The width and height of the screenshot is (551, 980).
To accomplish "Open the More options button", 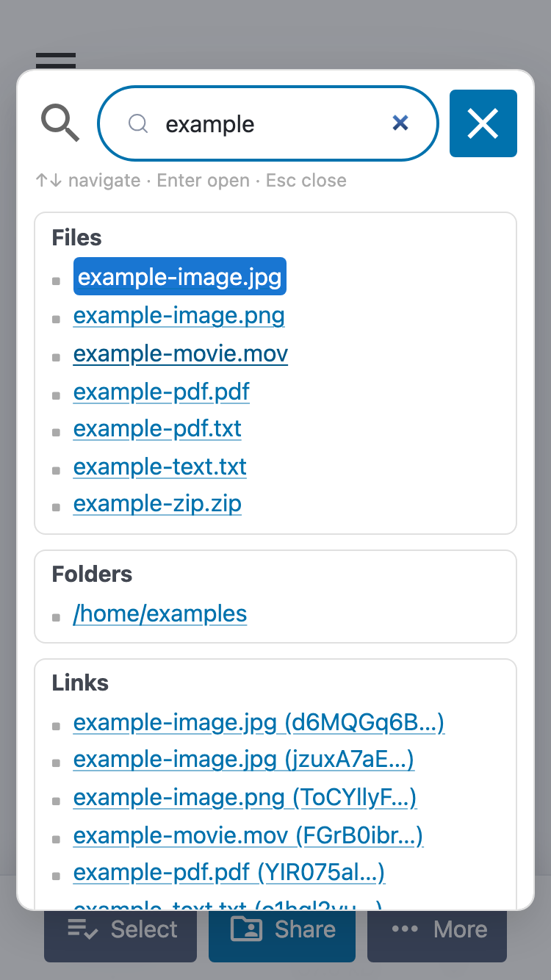I will click(438, 930).
